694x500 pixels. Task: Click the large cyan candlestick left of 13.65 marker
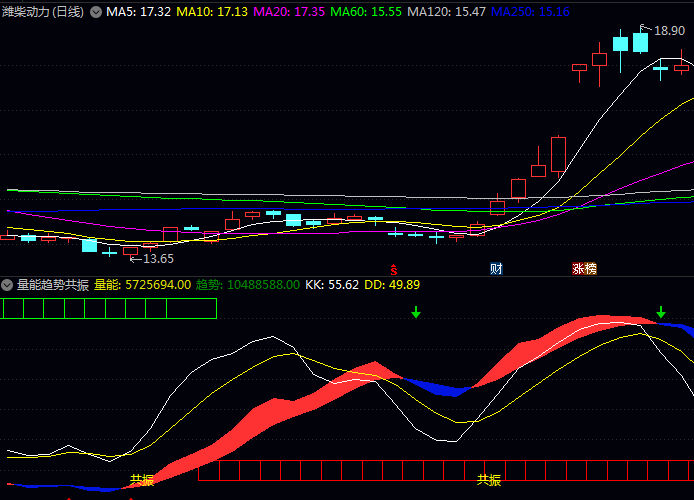point(89,245)
